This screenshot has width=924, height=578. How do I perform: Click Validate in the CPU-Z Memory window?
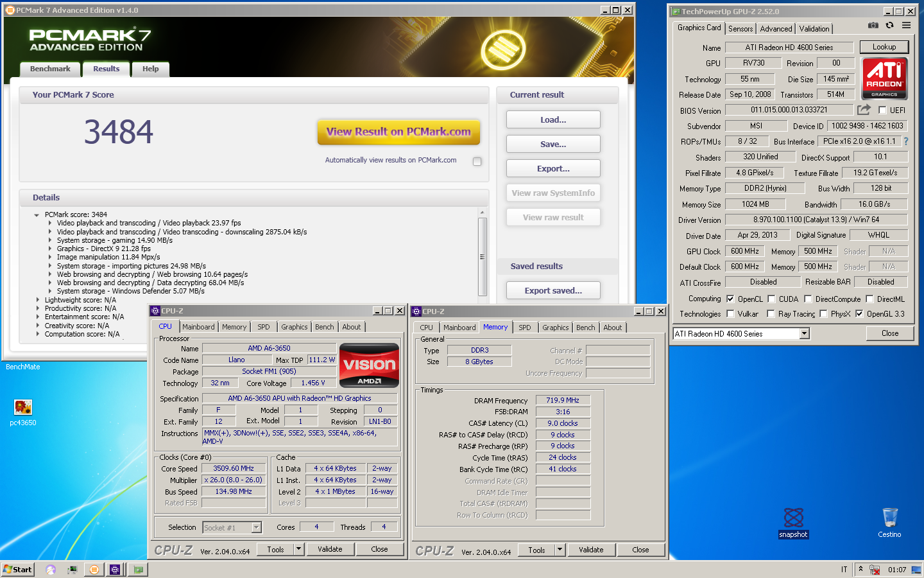(x=591, y=550)
